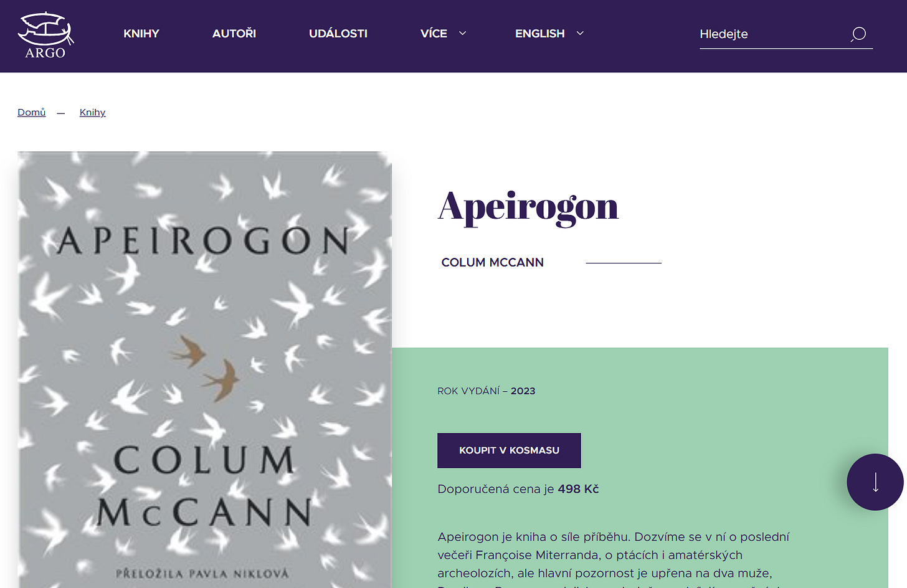Viewport: 907px width, 588px height.
Task: Click the round scroll-down arrow button
Action: coord(875,482)
